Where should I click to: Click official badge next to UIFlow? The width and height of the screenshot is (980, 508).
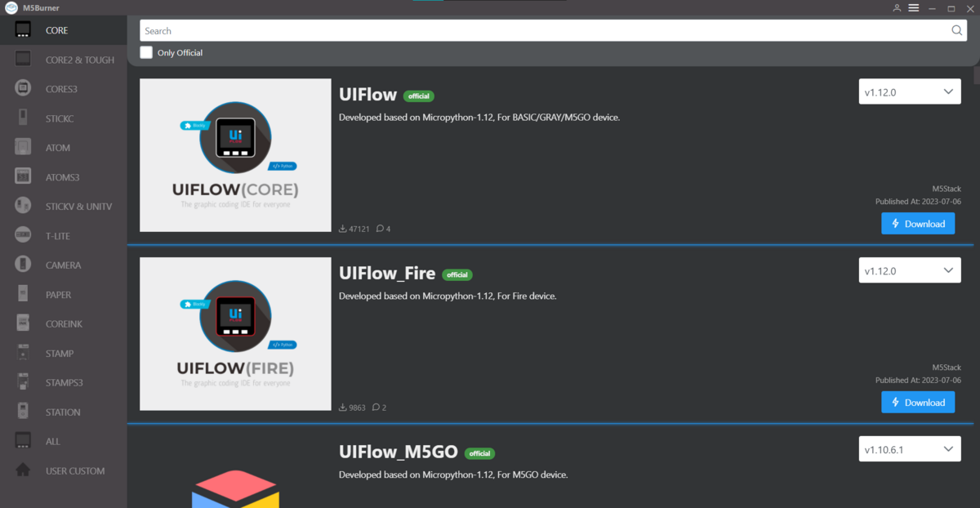click(418, 96)
